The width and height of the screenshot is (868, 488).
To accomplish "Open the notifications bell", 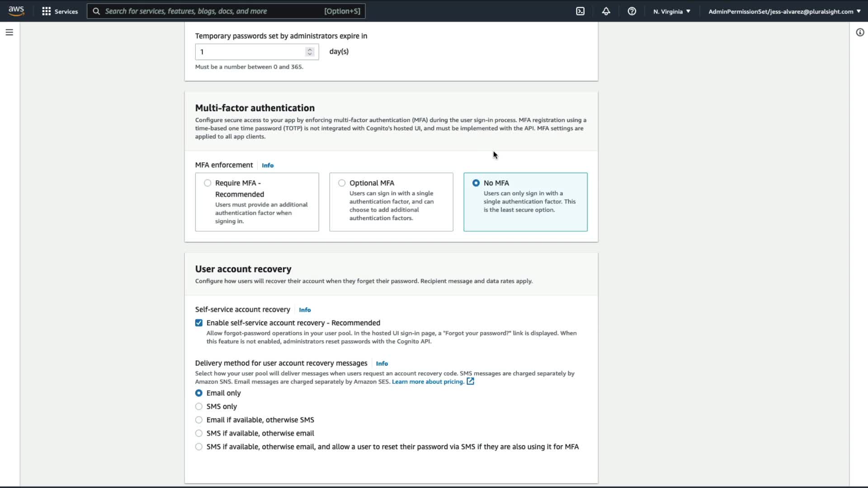I will (606, 11).
